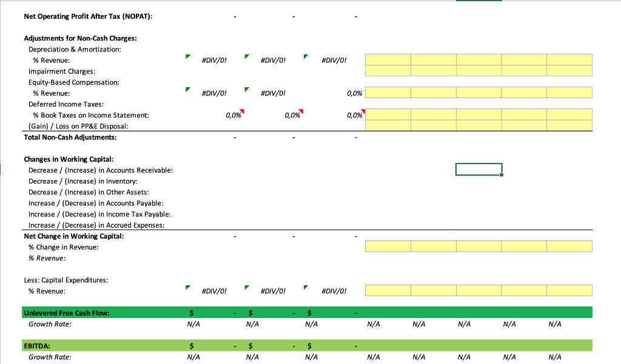Click first yellow cell in Equity-Based % Revenue row
The height and width of the screenshot is (364, 621).
pos(388,93)
